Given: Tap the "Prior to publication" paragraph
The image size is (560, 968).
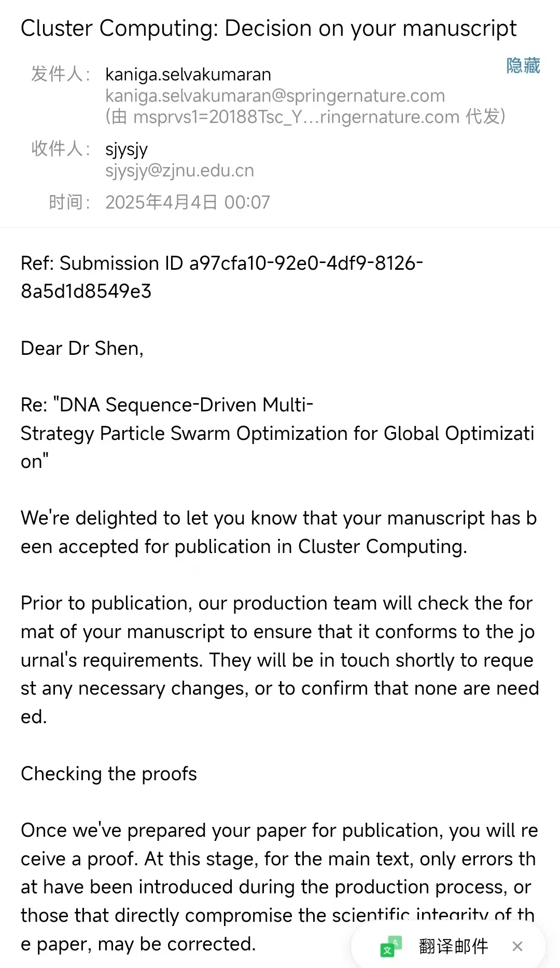Looking at the screenshot, I should (279, 660).
